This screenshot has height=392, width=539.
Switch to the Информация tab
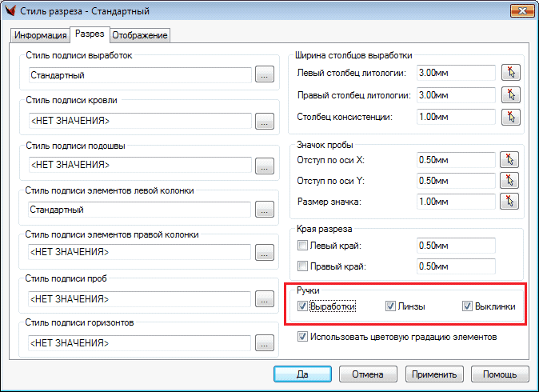click(x=40, y=35)
